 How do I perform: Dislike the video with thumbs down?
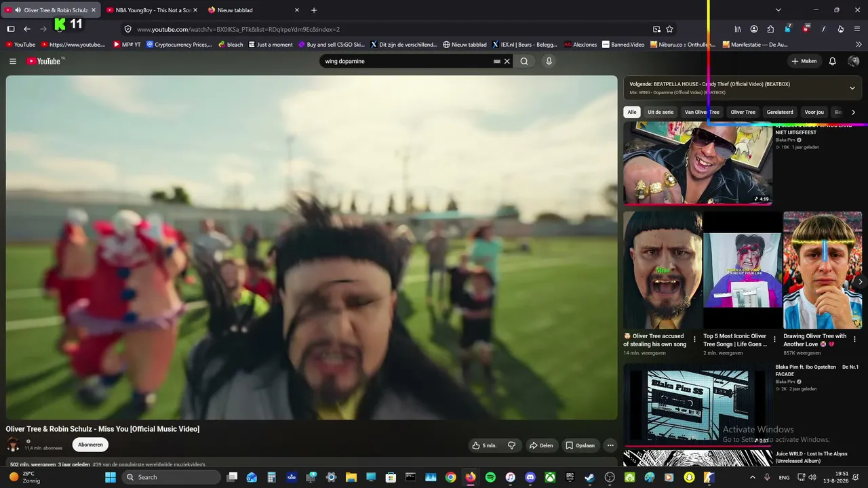pyautogui.click(x=512, y=445)
